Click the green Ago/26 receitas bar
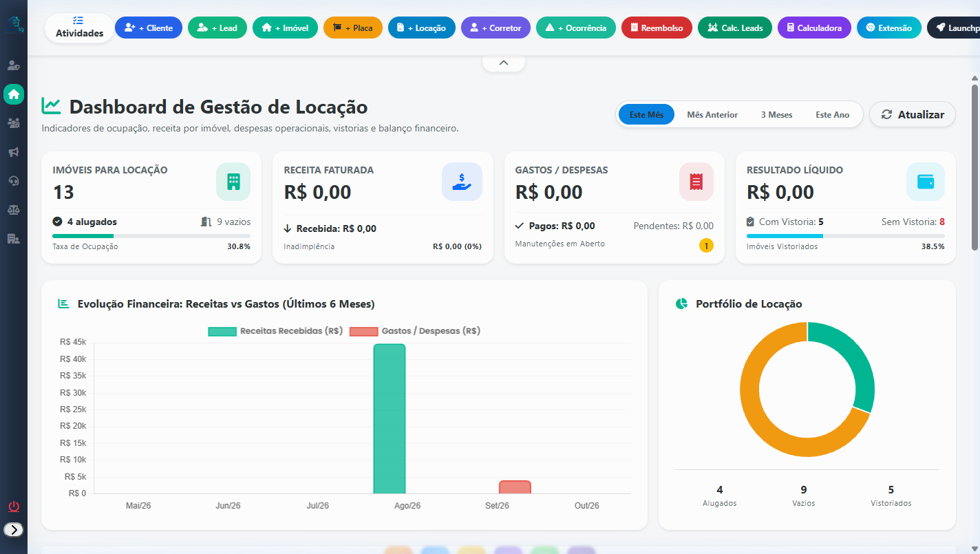The width and height of the screenshot is (980, 554). (x=390, y=418)
